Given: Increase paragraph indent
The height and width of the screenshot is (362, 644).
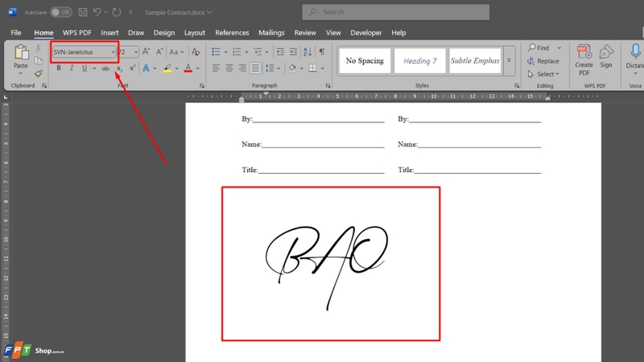Looking at the screenshot, I should tap(293, 51).
